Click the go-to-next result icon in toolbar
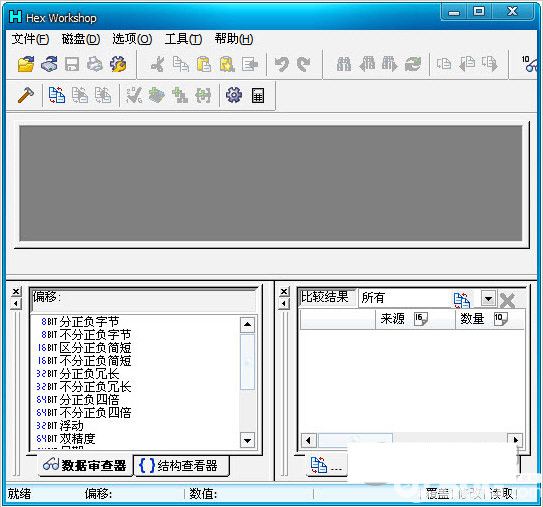This screenshot has width=543, height=507. click(x=490, y=64)
